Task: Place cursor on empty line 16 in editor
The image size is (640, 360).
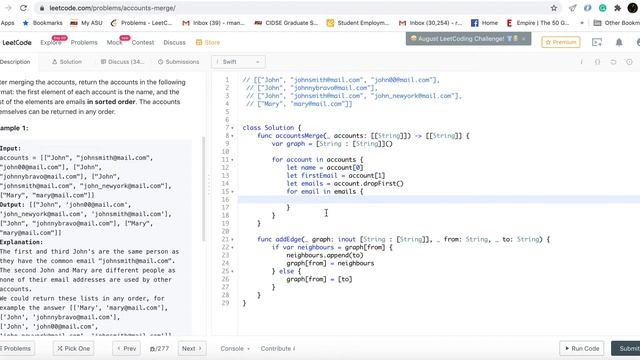Action: pos(439,200)
